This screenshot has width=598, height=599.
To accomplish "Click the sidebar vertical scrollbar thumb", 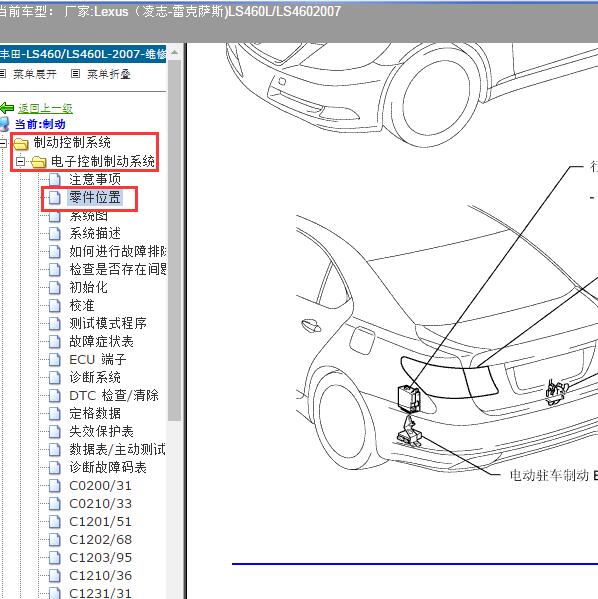I will click(174, 240).
